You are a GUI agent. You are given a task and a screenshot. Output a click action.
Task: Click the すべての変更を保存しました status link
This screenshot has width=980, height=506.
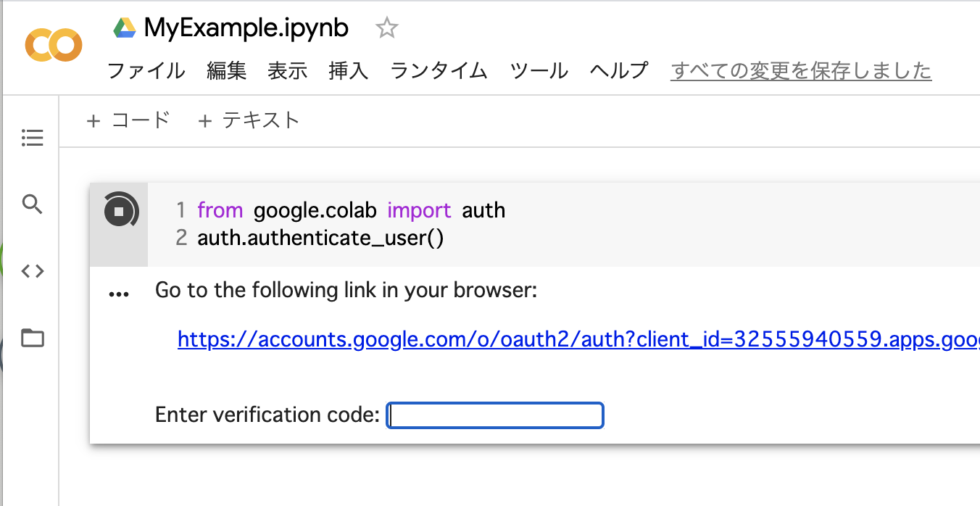click(x=800, y=71)
